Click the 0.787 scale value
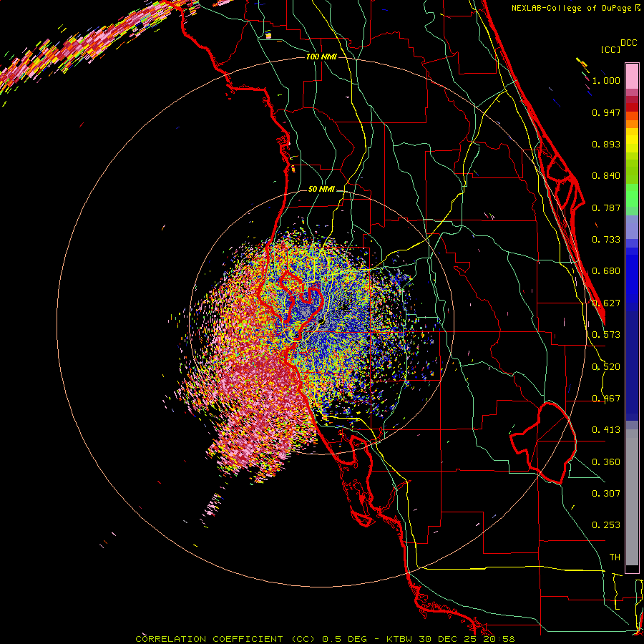644x644 pixels. tap(606, 208)
